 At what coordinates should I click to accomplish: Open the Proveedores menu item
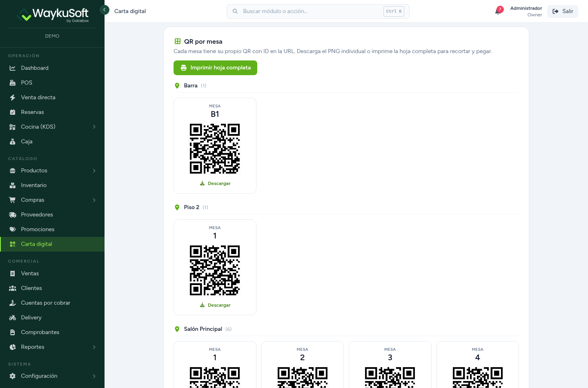(52, 215)
